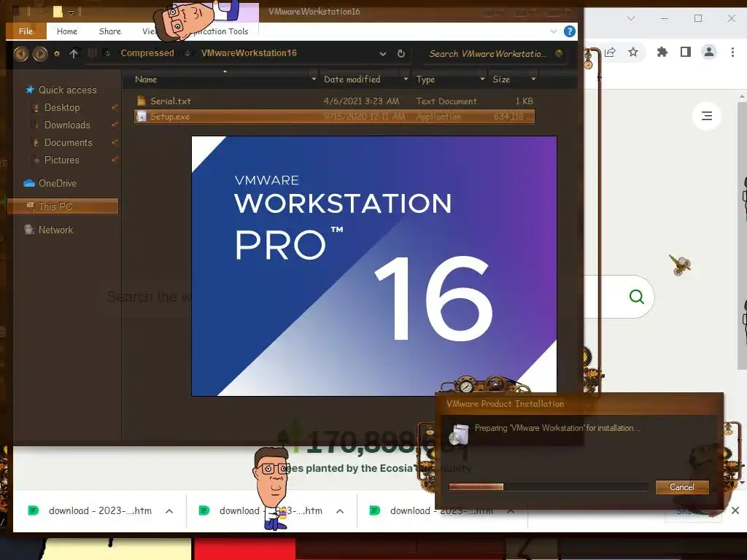Sort by the Date modified column
This screenshot has width=747, height=560.
[x=352, y=79]
